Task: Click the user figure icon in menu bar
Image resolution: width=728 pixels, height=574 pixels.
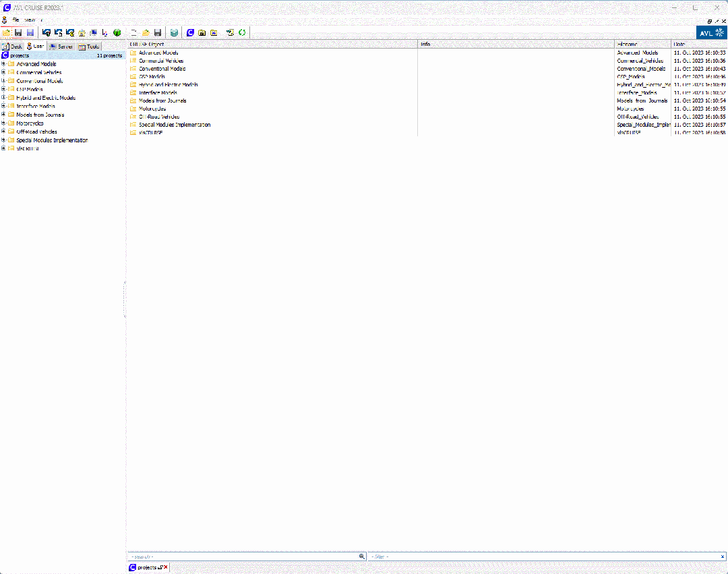Action: (5, 20)
